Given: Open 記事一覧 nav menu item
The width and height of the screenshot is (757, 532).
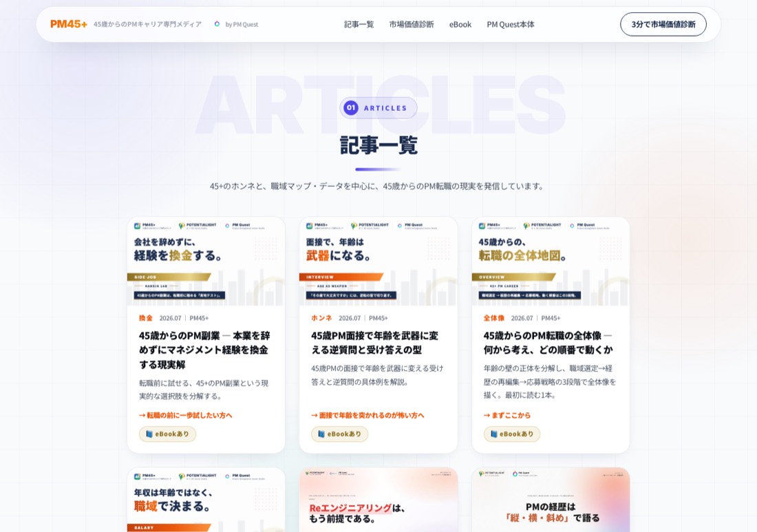Looking at the screenshot, I should [359, 25].
